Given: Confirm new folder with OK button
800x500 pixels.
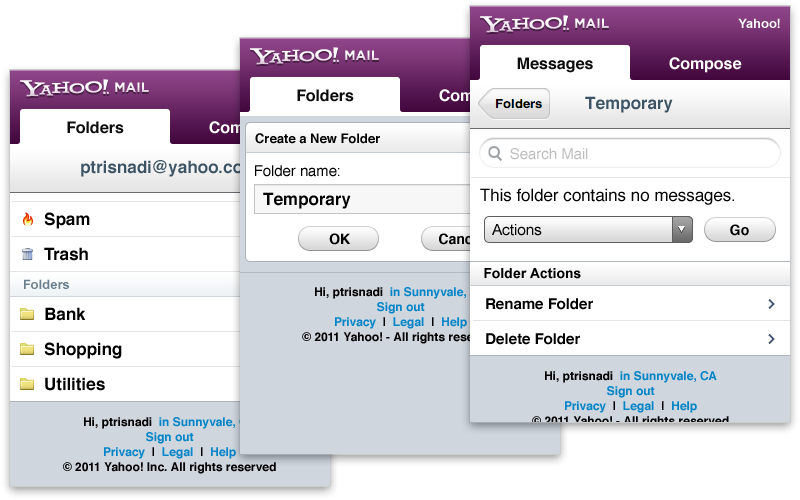Looking at the screenshot, I should tap(339, 239).
